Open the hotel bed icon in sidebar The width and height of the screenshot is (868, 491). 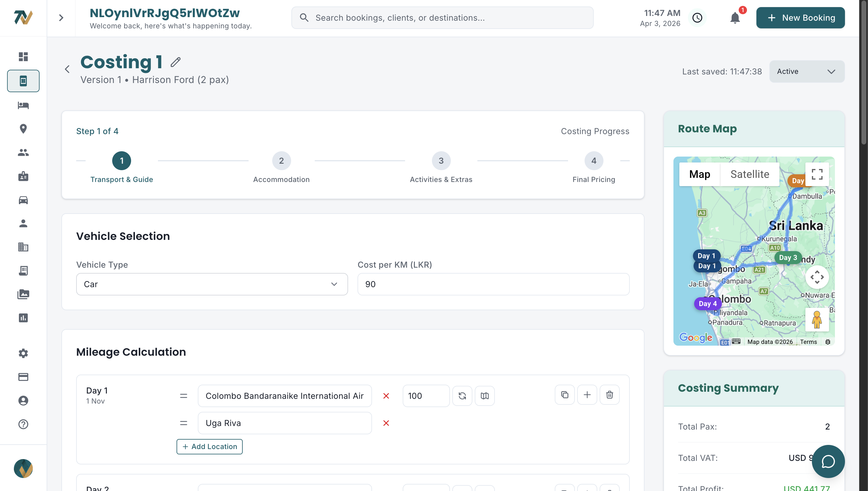(x=23, y=105)
